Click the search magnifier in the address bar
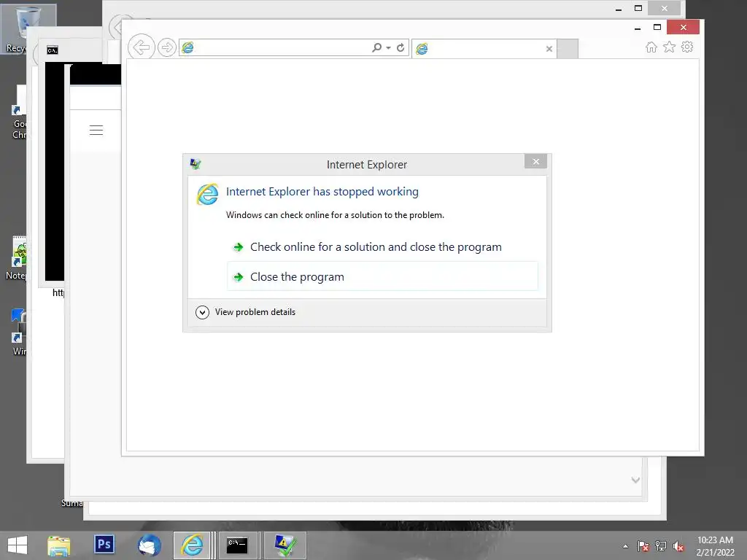Viewport: 747px width, 560px height. pos(376,47)
